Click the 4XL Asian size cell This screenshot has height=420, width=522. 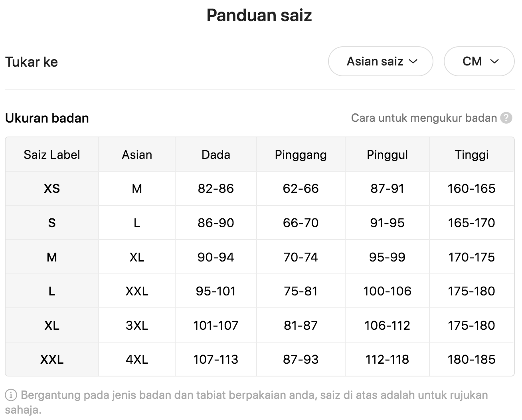(137, 359)
